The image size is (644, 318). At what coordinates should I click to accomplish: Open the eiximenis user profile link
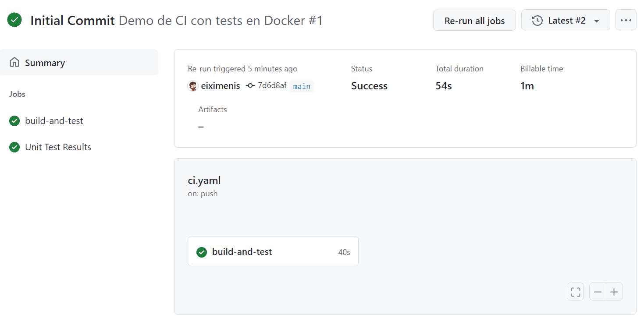(x=221, y=86)
